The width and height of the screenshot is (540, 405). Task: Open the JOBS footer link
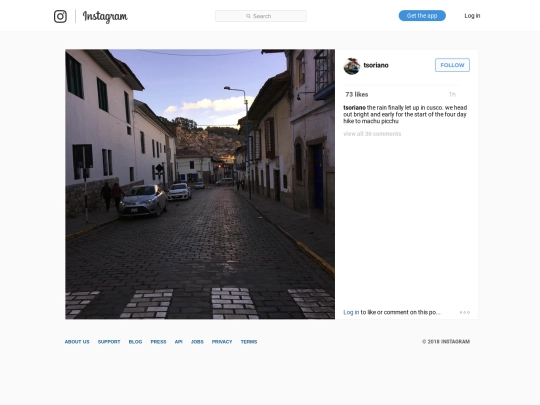click(197, 342)
